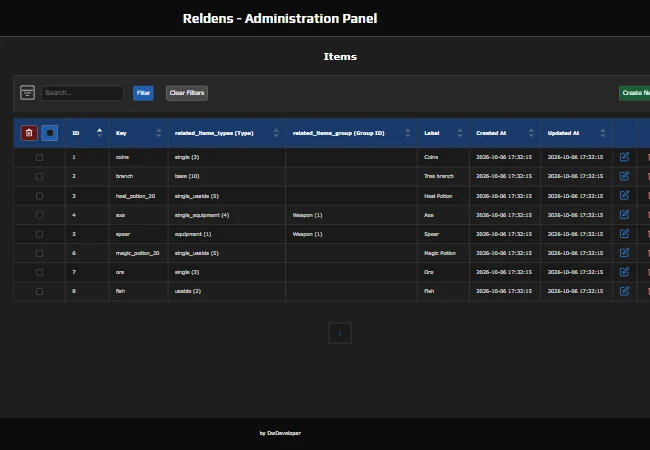Toggle the select-all checkbox in table header
The height and width of the screenshot is (450, 650).
(50, 133)
